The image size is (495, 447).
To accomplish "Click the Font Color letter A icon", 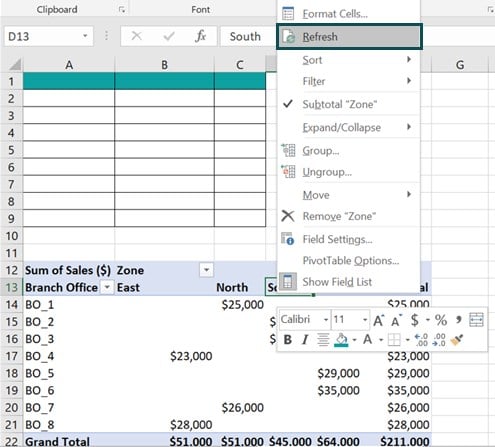I will 367,340.
